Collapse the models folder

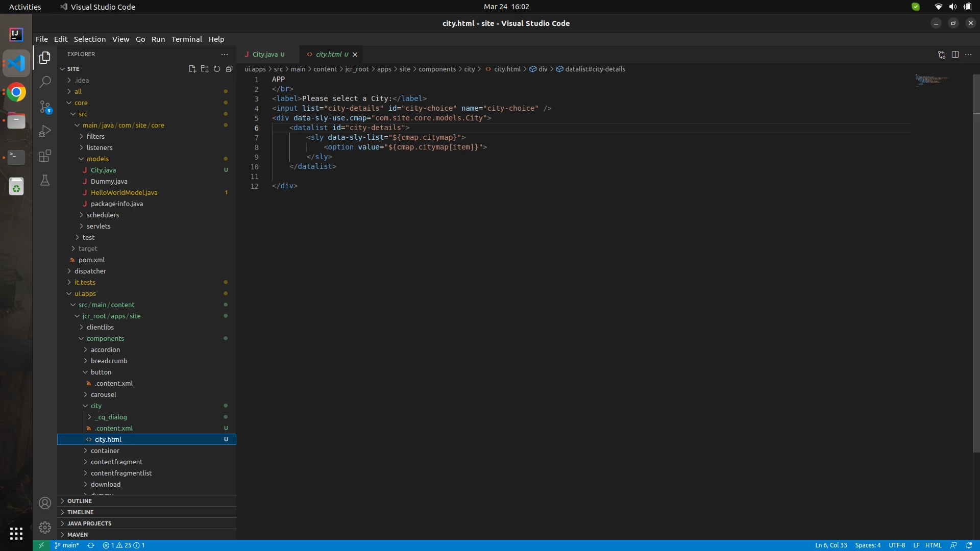coord(97,159)
